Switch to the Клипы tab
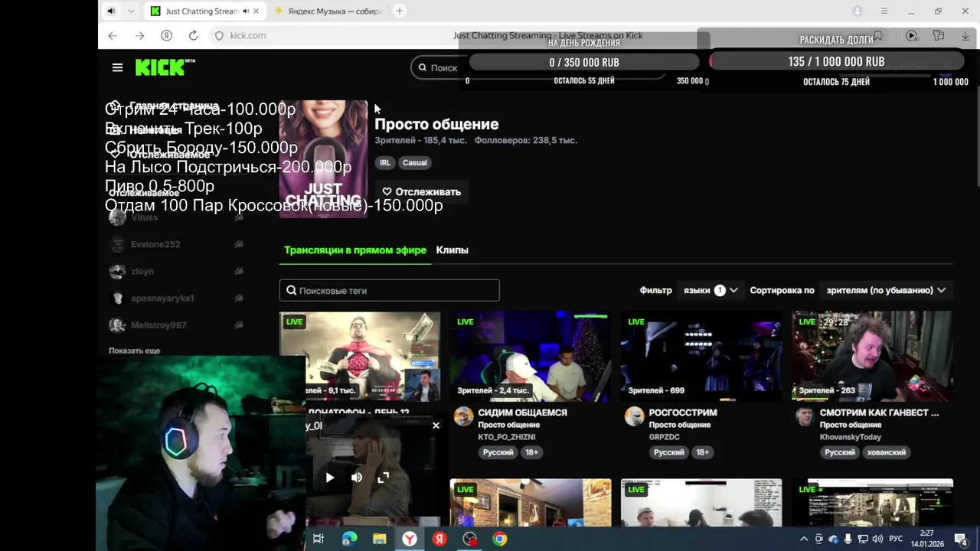The width and height of the screenshot is (980, 551). click(x=452, y=250)
